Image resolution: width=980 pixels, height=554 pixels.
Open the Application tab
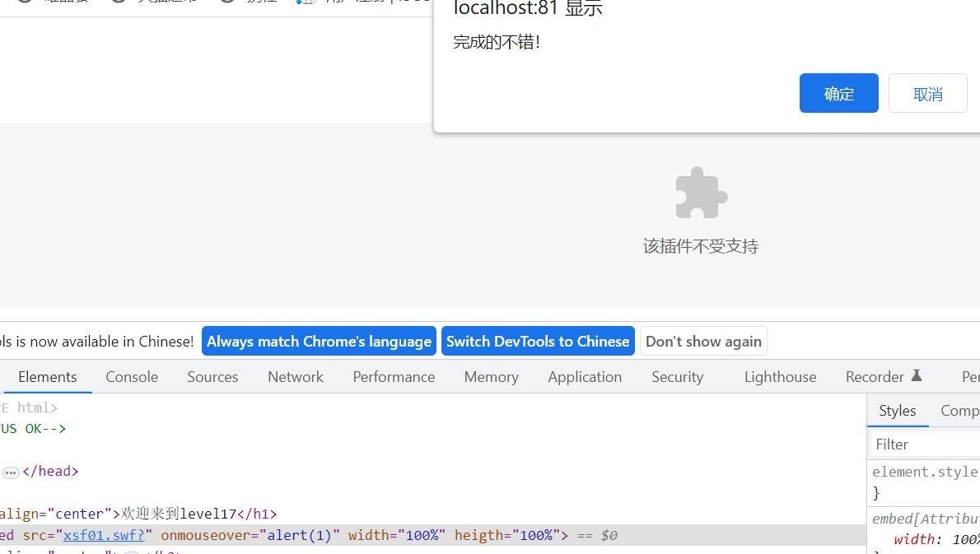pos(585,377)
